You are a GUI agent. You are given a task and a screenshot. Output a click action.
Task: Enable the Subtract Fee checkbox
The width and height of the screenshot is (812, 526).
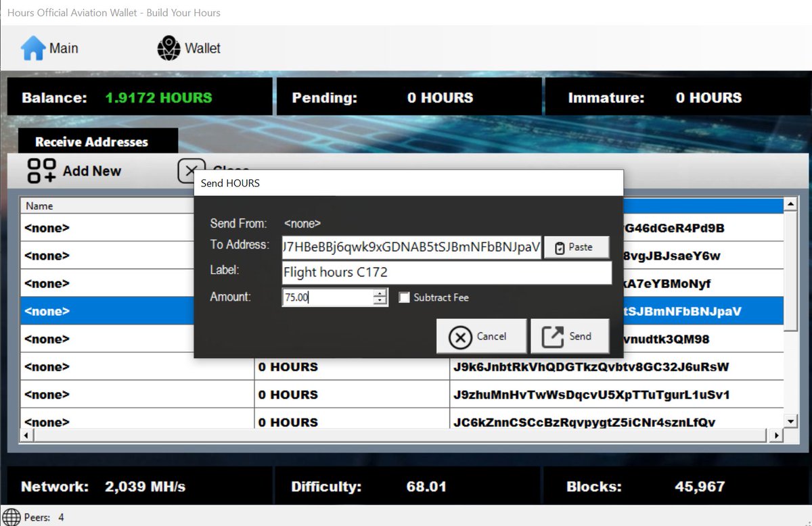pos(404,297)
